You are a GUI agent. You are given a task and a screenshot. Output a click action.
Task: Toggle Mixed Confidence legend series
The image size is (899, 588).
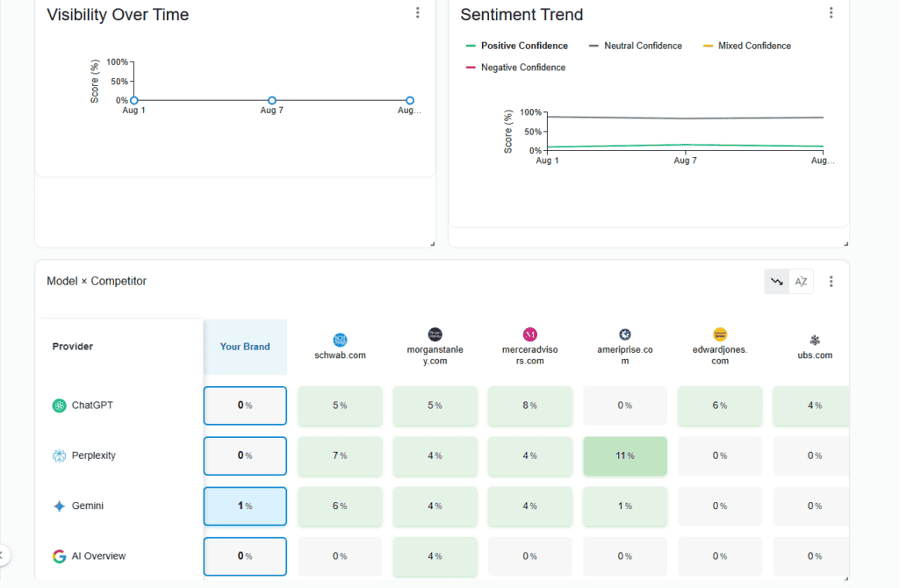[747, 46]
